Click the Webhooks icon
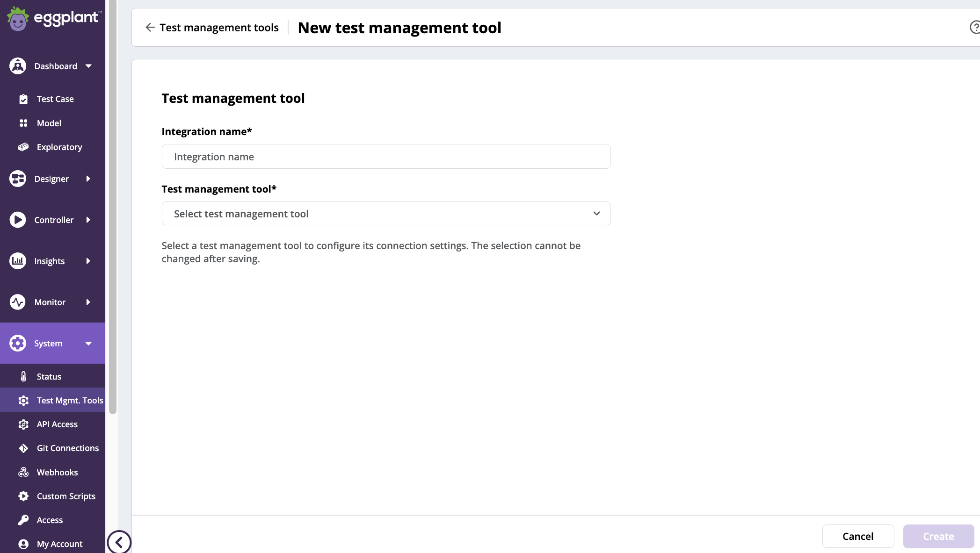Screen dimensions: 980x553 [x=23, y=472]
